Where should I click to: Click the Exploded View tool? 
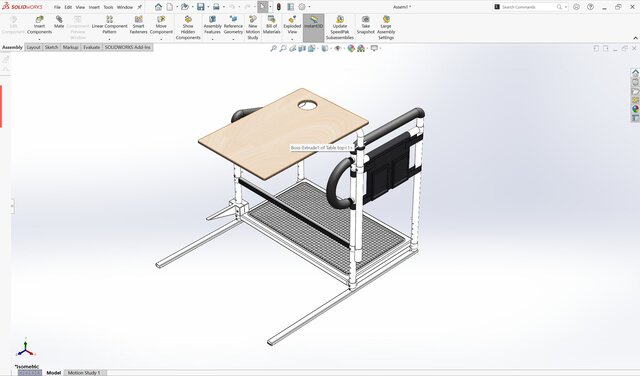292,25
